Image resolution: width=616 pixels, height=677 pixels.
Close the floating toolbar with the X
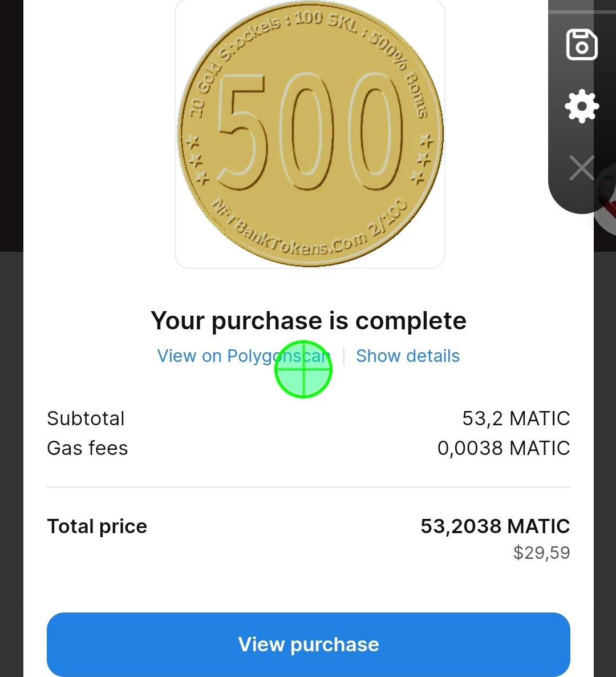tap(581, 168)
